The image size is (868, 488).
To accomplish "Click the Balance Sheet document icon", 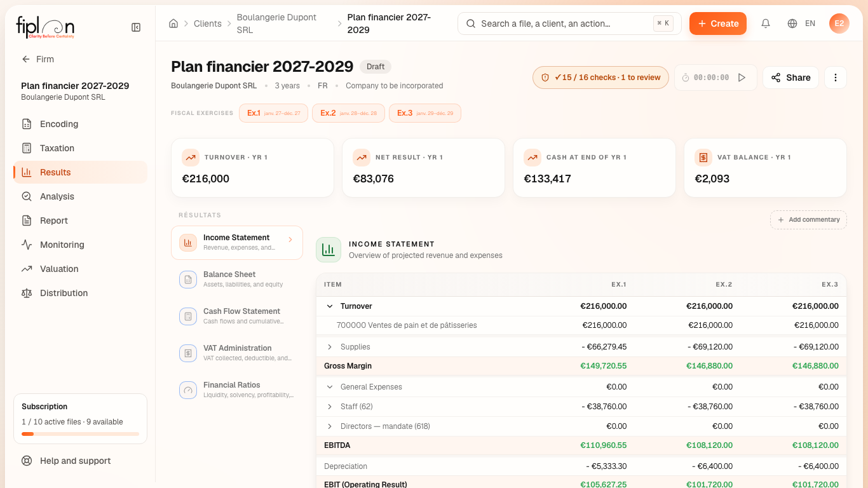I will tap(188, 280).
